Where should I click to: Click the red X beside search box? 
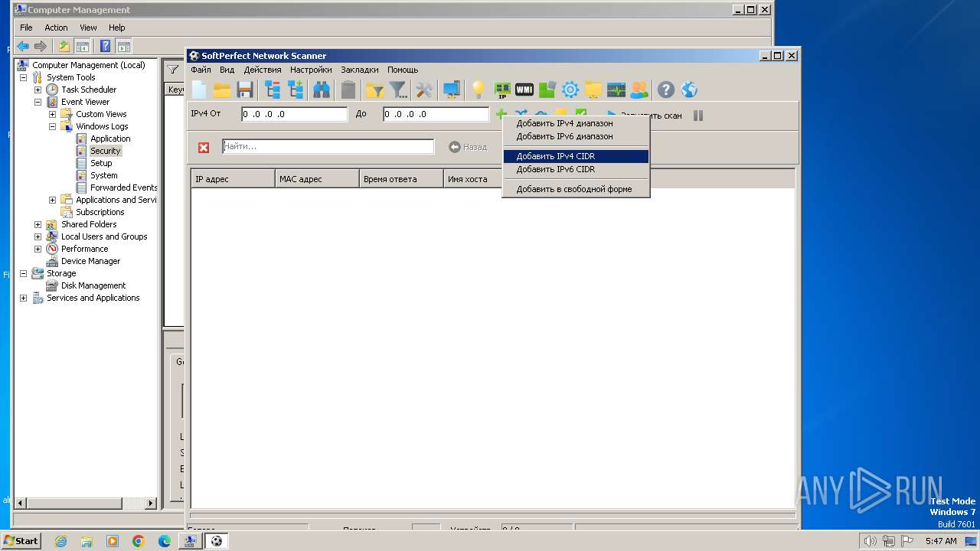(204, 148)
